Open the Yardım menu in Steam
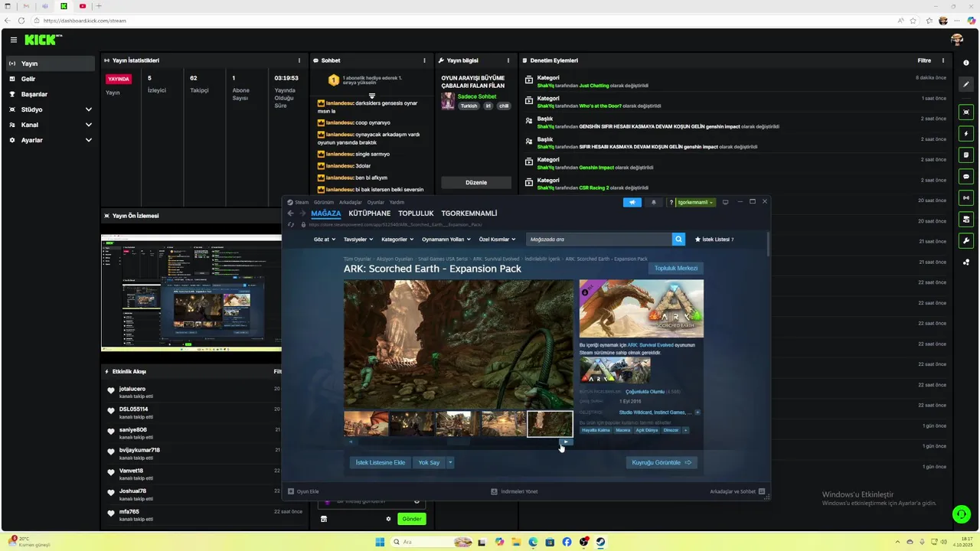The width and height of the screenshot is (980, 551). coord(397,202)
